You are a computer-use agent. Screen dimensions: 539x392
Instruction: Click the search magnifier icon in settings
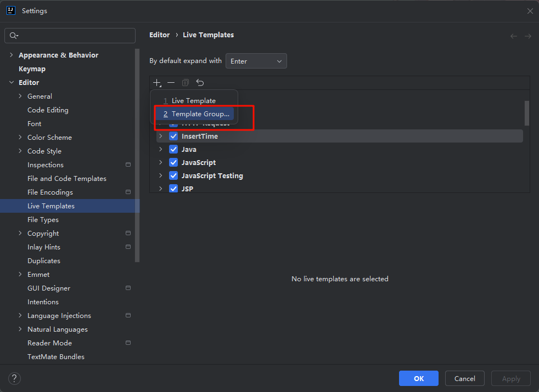pos(14,36)
